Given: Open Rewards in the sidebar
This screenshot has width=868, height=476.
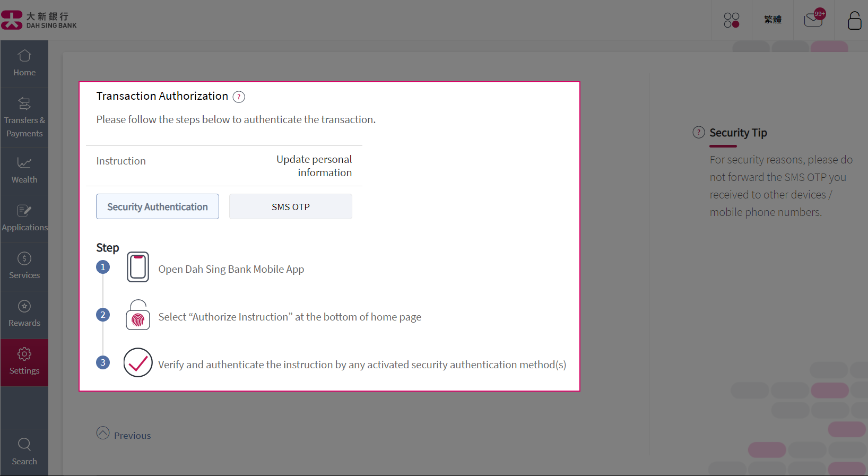Looking at the screenshot, I should pyautogui.click(x=24, y=314).
